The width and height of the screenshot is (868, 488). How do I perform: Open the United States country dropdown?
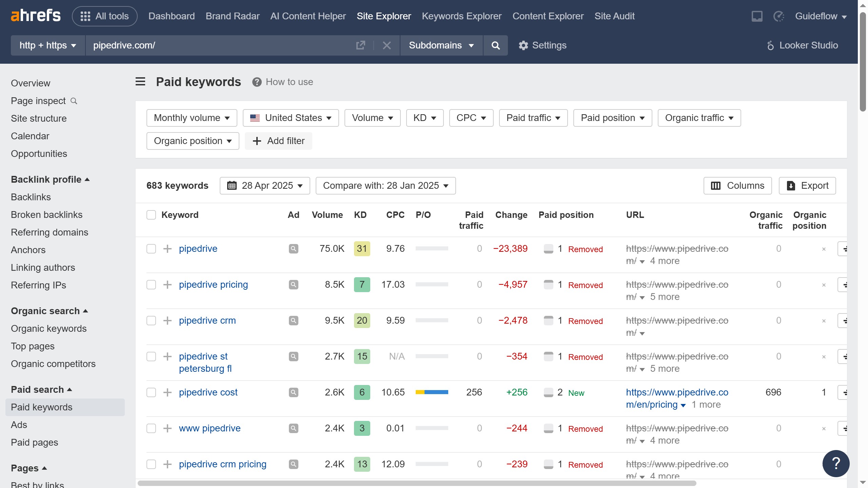[291, 118]
